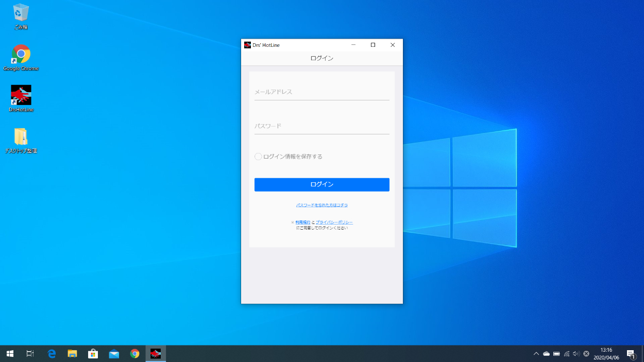Screen dimensions: 644x362
Task: Click the パスワードを忘れた方はコチラ link
Action: [321, 205]
